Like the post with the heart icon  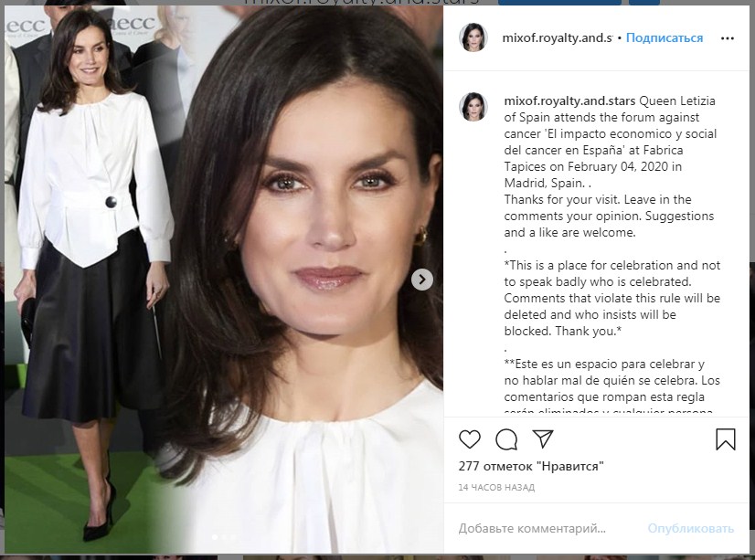tap(470, 439)
